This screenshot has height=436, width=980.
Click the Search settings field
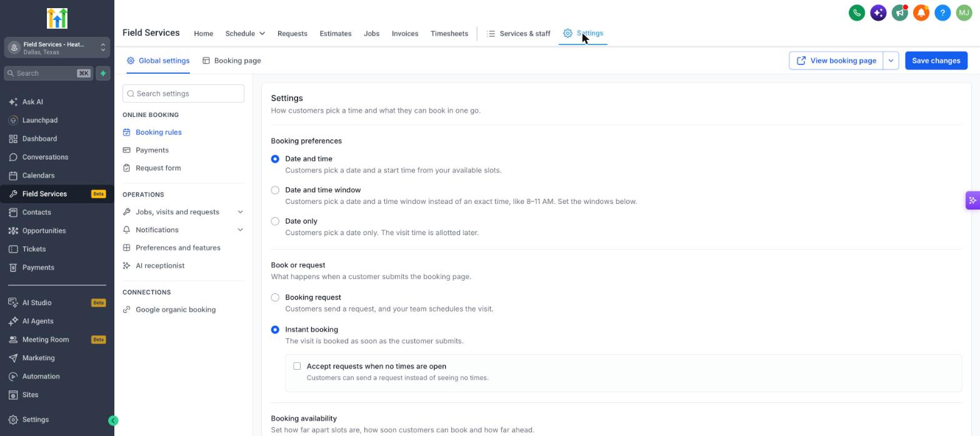[x=183, y=94]
